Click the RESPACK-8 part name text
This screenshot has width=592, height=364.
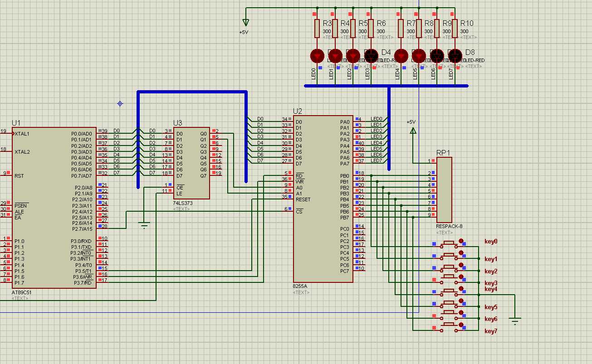click(x=450, y=226)
